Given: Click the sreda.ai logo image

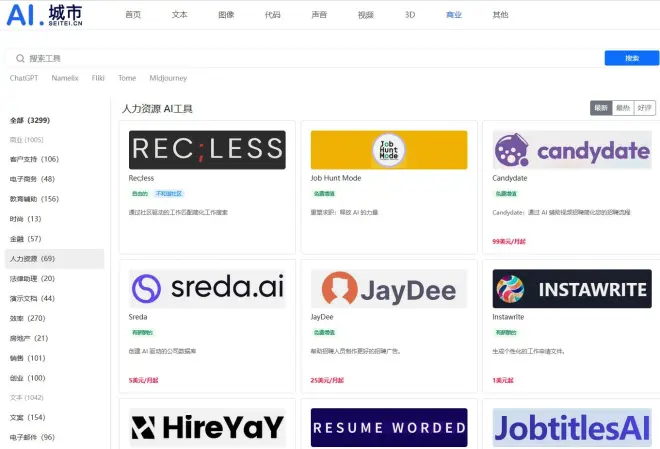Looking at the screenshot, I should (207, 288).
